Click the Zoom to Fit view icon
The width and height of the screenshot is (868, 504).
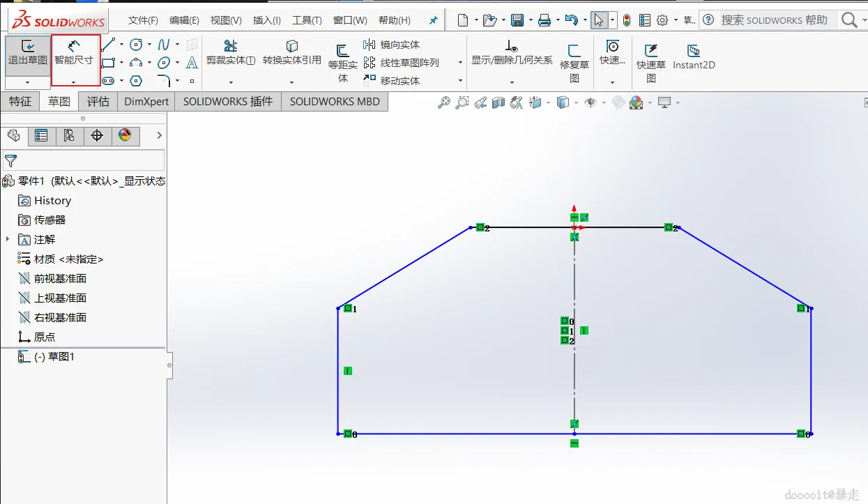point(444,103)
